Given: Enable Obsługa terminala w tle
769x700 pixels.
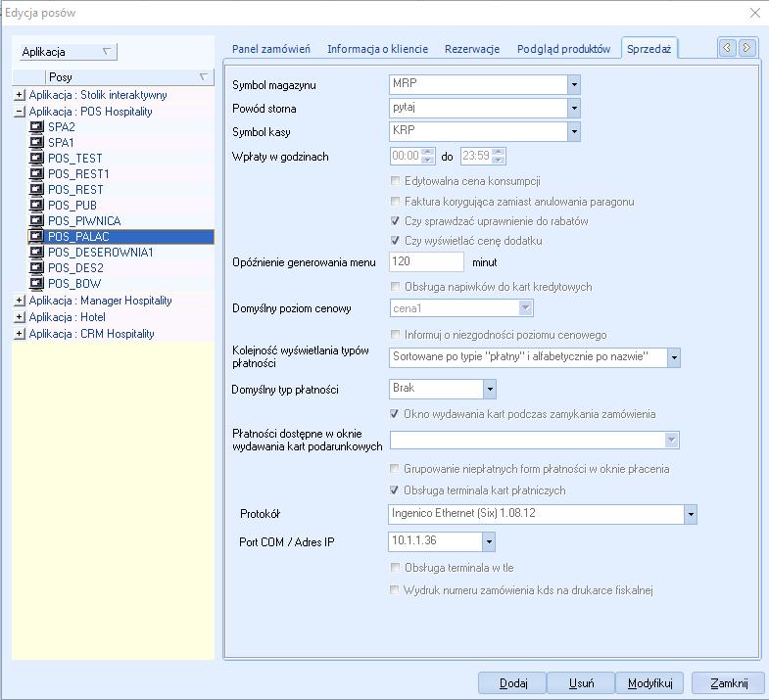Looking at the screenshot, I should click(x=395, y=568).
